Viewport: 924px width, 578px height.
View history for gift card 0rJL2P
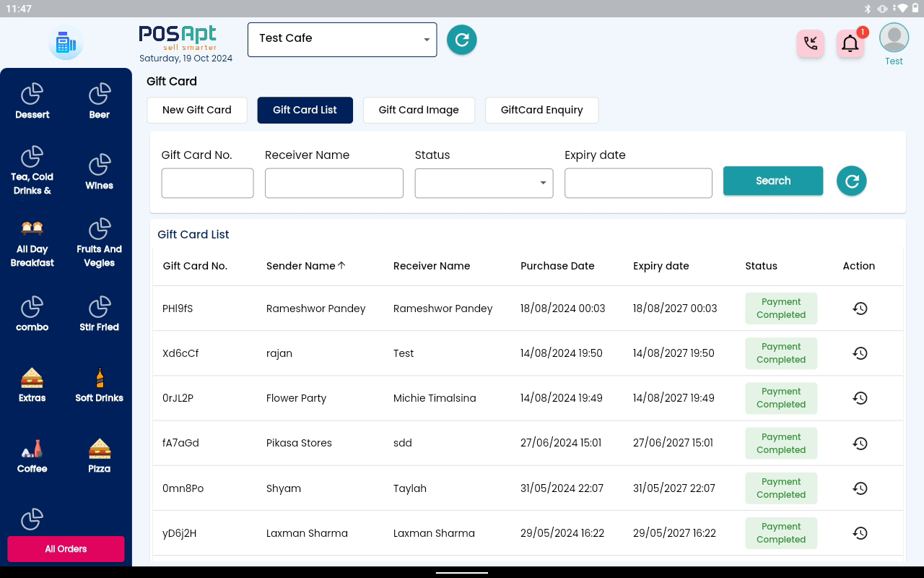pos(860,398)
